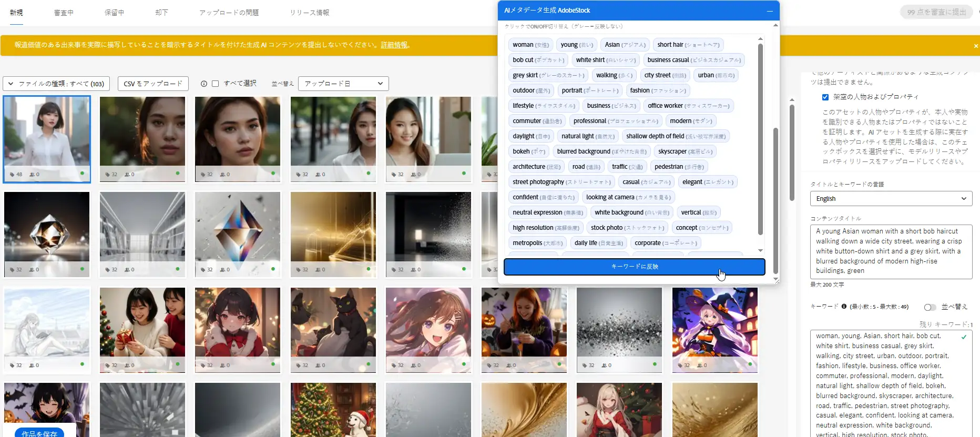Viewport: 980px width, 437px height.
Task: Select the Christmas tree with dog thumbnail
Action: tap(333, 410)
